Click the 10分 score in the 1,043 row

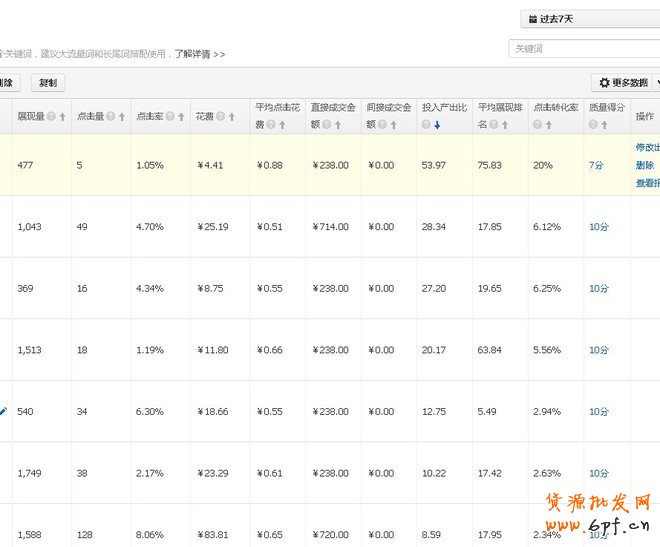(598, 227)
